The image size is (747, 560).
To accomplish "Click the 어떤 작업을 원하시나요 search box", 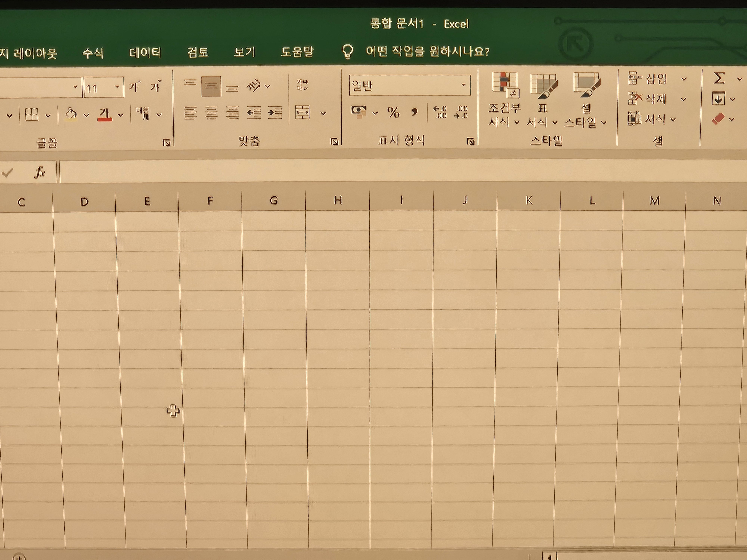I will pos(428,52).
